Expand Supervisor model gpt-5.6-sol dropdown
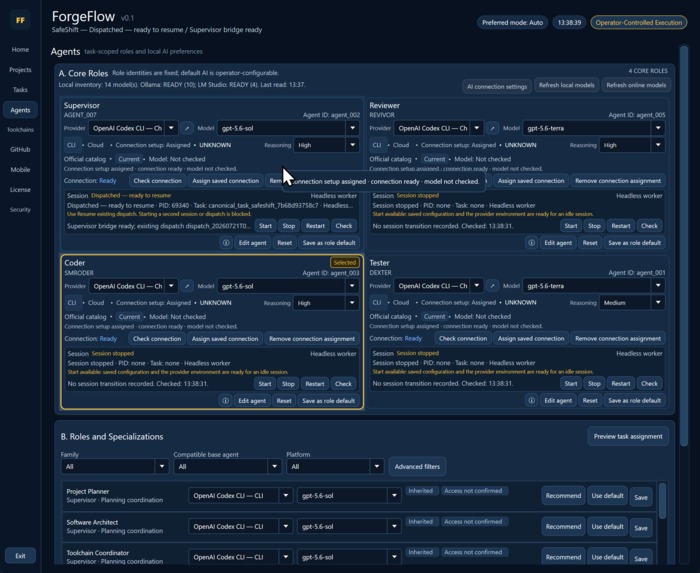This screenshot has height=573, width=700. coord(352,129)
